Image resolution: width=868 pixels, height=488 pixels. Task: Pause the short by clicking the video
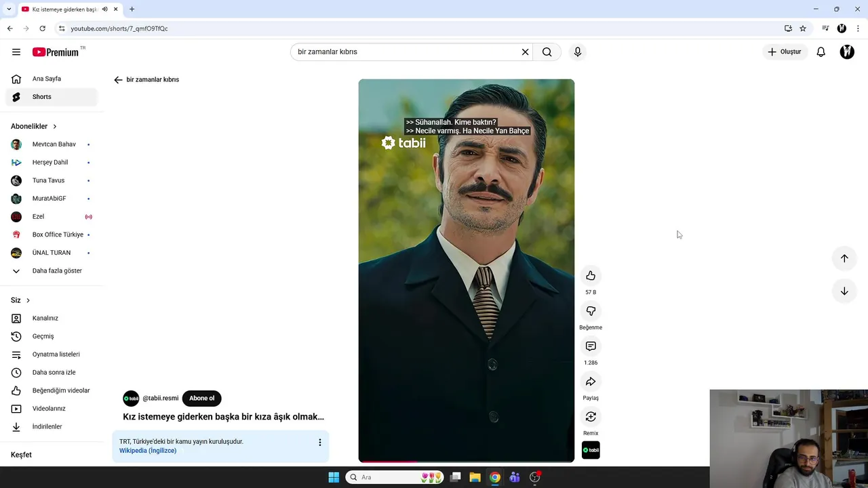tap(466, 271)
